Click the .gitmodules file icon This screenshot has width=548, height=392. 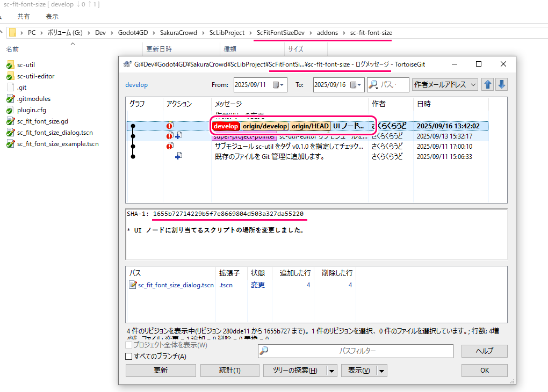coord(10,99)
